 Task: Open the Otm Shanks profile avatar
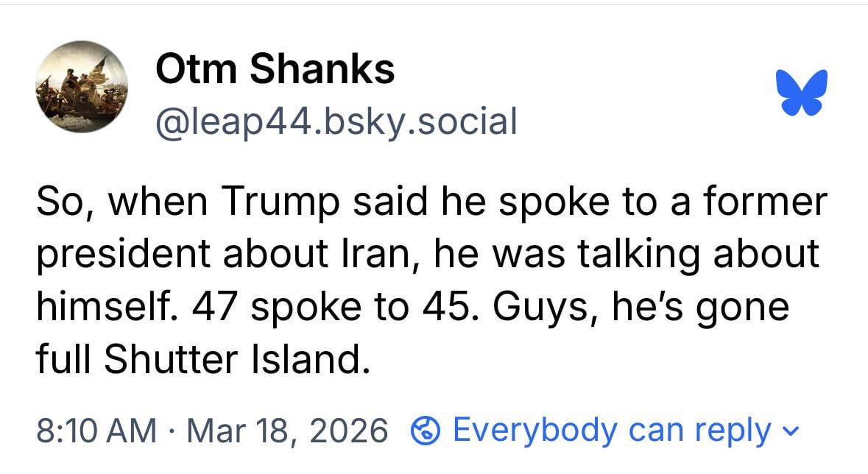click(x=81, y=91)
